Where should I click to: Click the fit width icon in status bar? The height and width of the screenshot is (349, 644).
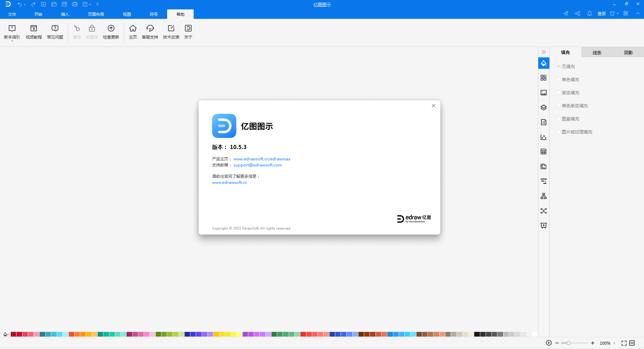point(632,343)
